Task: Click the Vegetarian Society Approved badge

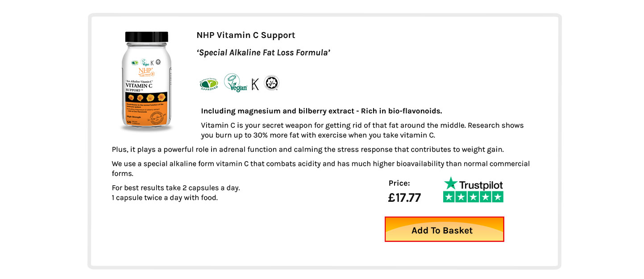Action: pyautogui.click(x=209, y=83)
